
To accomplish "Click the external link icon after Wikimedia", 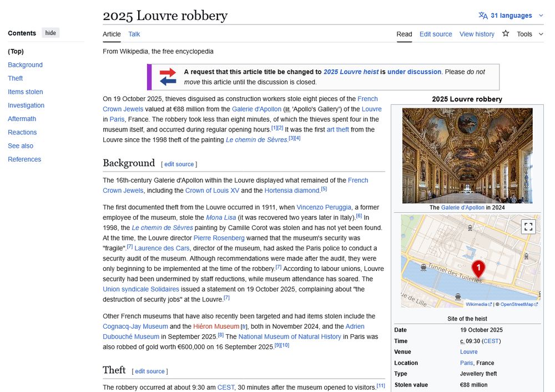I will click(491, 304).
